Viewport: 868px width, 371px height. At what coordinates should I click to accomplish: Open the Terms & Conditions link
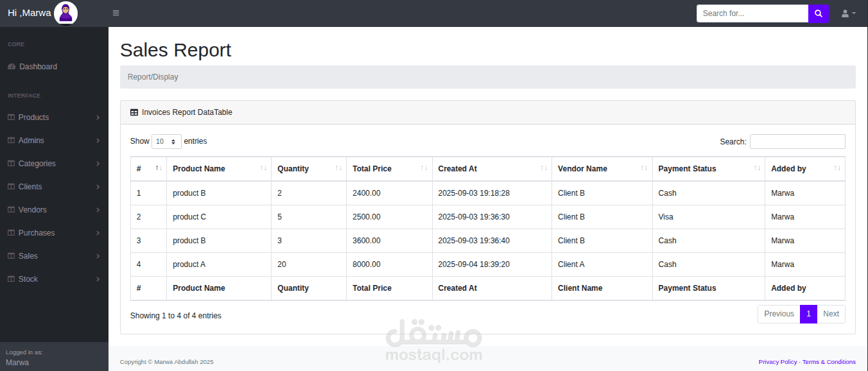click(x=829, y=362)
